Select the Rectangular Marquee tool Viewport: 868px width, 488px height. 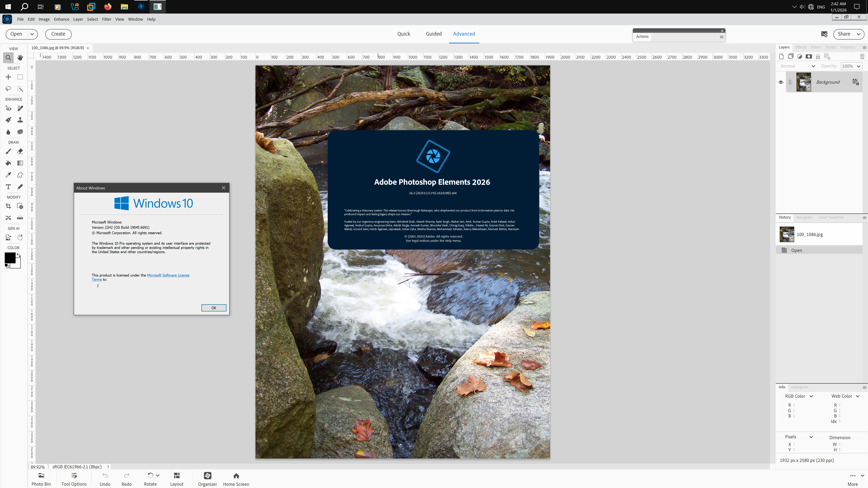point(20,77)
